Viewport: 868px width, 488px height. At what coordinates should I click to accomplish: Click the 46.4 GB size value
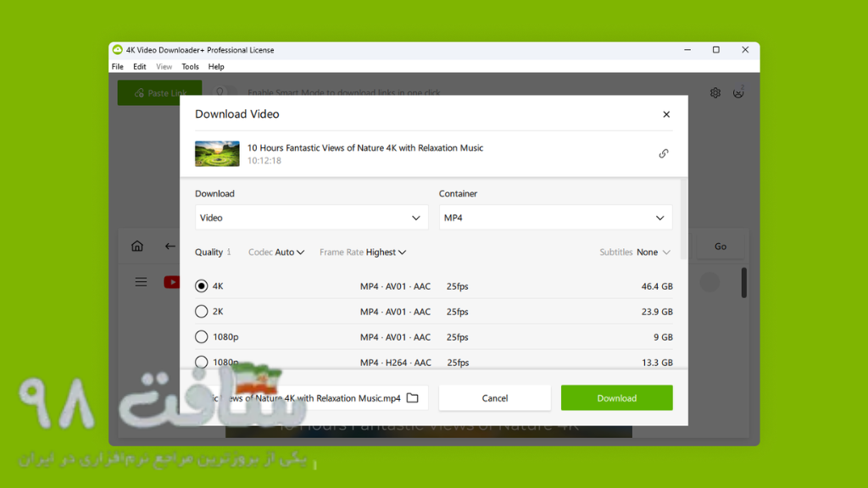657,286
